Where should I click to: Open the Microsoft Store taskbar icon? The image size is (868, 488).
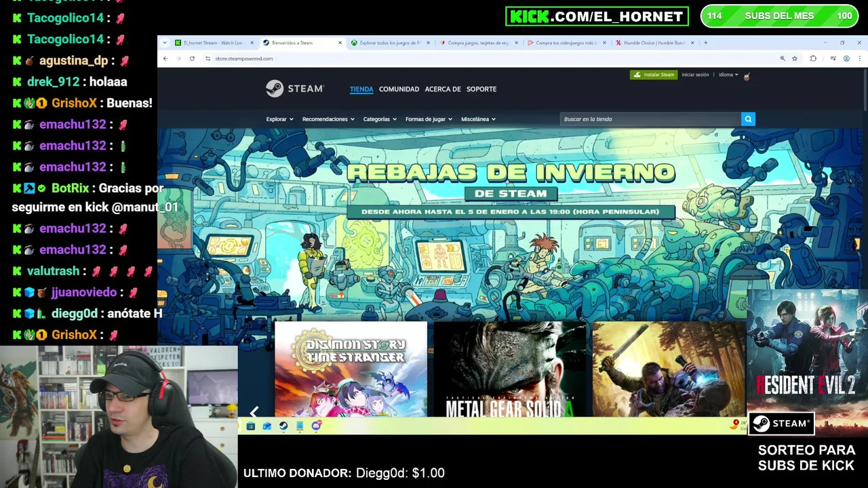click(x=251, y=426)
